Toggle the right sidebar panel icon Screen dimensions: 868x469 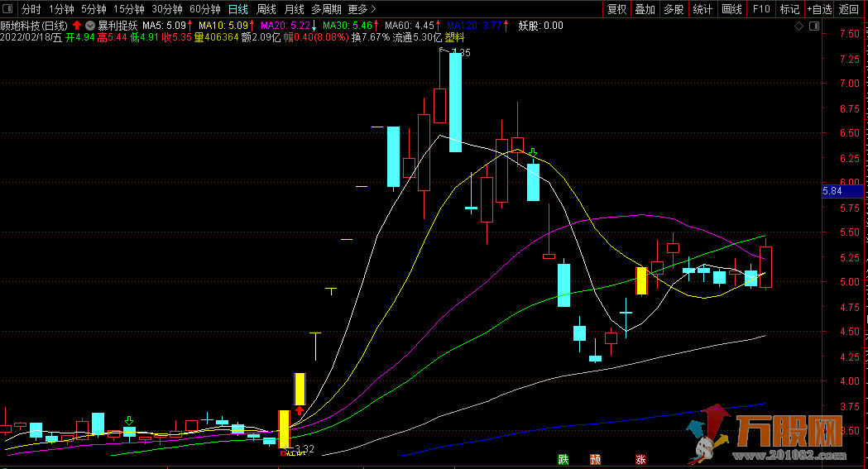(x=813, y=26)
